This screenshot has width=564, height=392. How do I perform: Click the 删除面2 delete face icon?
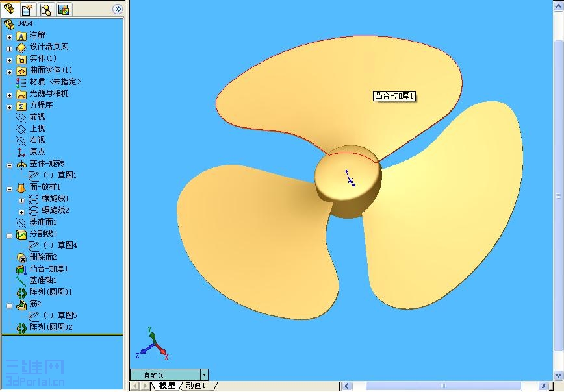click(x=21, y=258)
